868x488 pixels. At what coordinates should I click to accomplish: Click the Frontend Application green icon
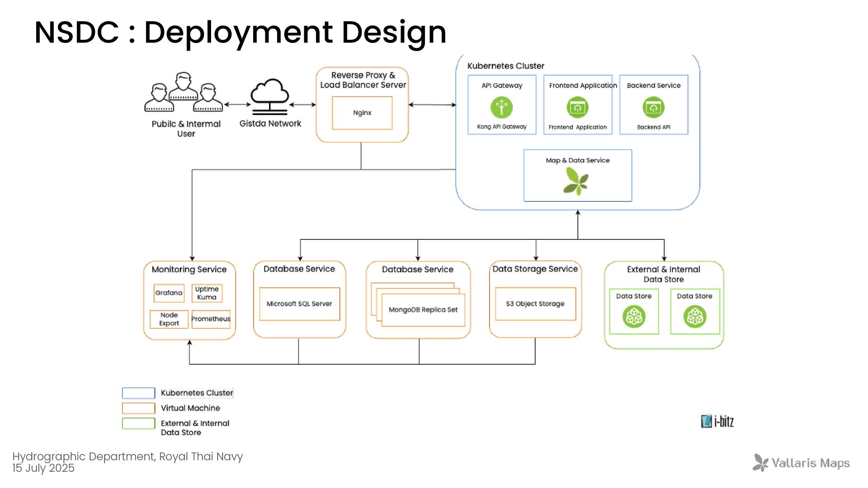pyautogui.click(x=577, y=107)
